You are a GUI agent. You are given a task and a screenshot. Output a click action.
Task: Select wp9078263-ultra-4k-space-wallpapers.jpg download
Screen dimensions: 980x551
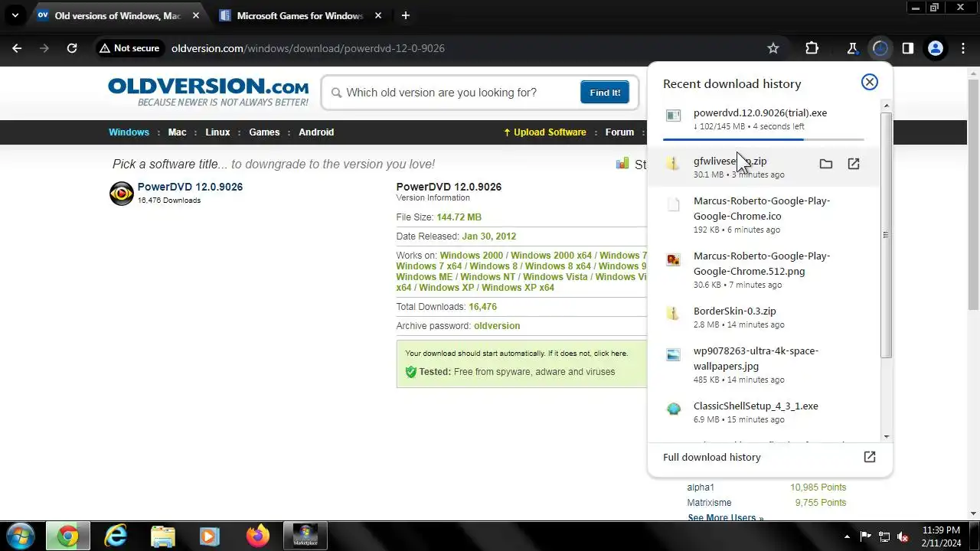click(763, 364)
